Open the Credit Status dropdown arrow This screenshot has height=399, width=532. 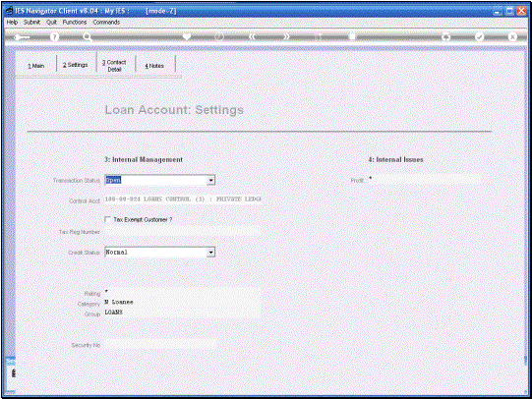pos(211,253)
